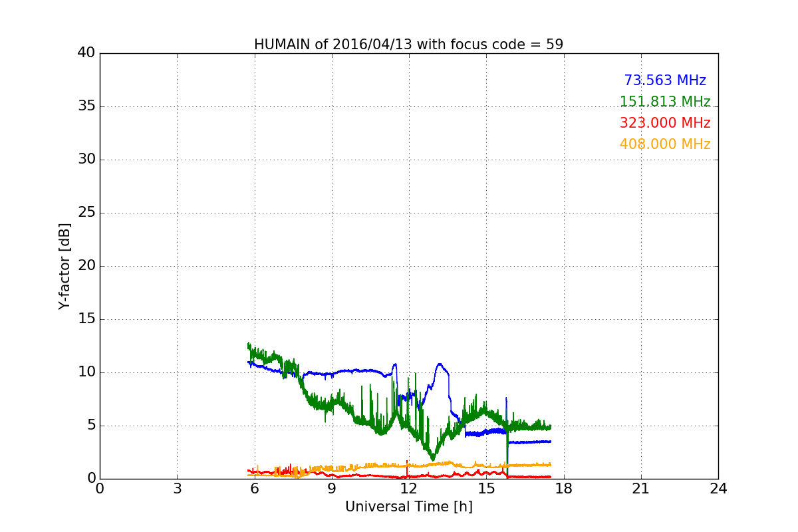Click the "Y-factor [dB]" axis label

coord(65,266)
